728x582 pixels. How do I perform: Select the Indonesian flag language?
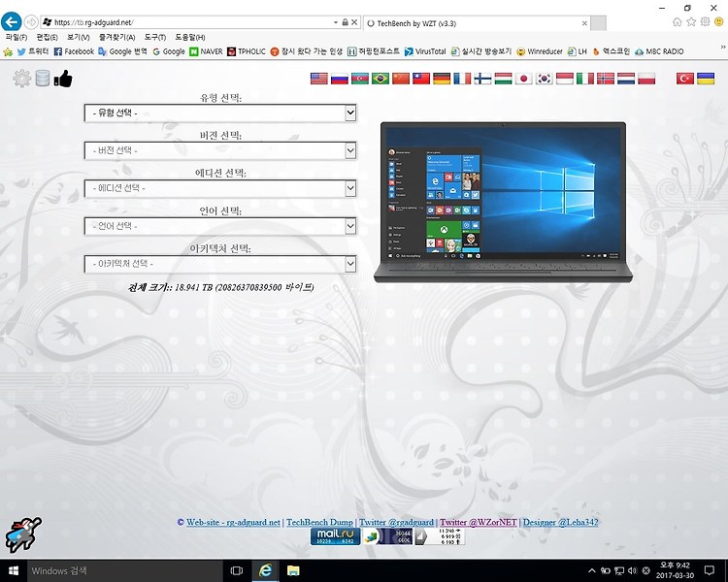tap(565, 79)
